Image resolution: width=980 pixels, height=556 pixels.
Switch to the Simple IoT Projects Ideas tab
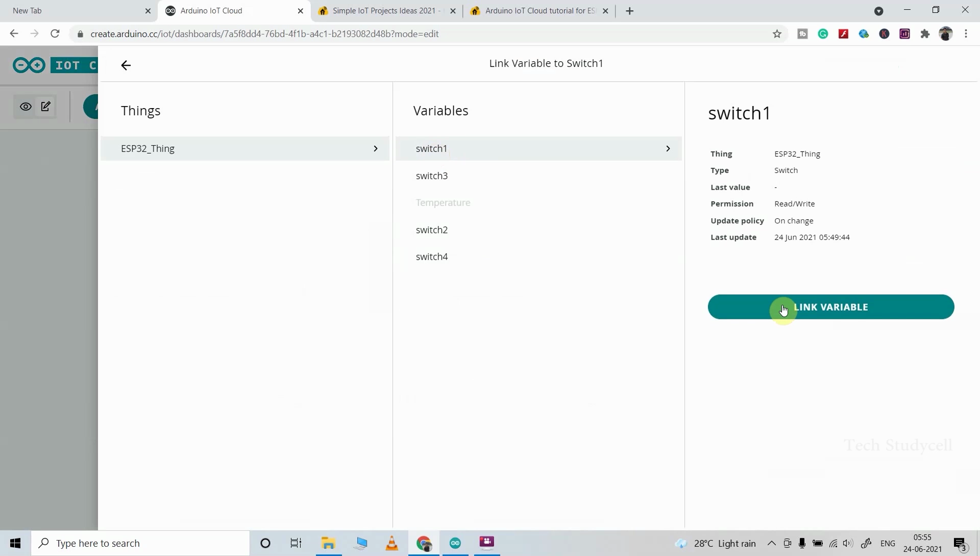[x=385, y=10]
